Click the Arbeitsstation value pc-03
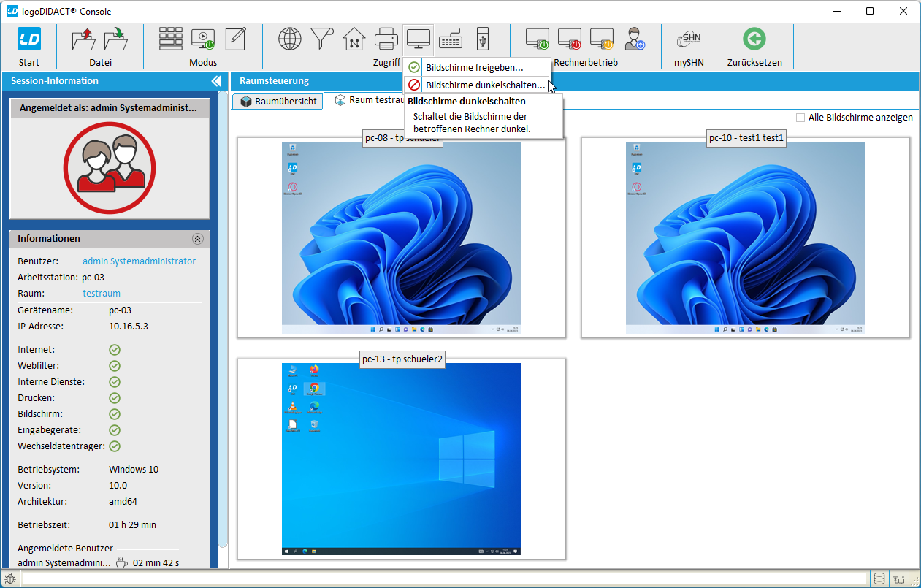921x588 pixels. (x=93, y=277)
